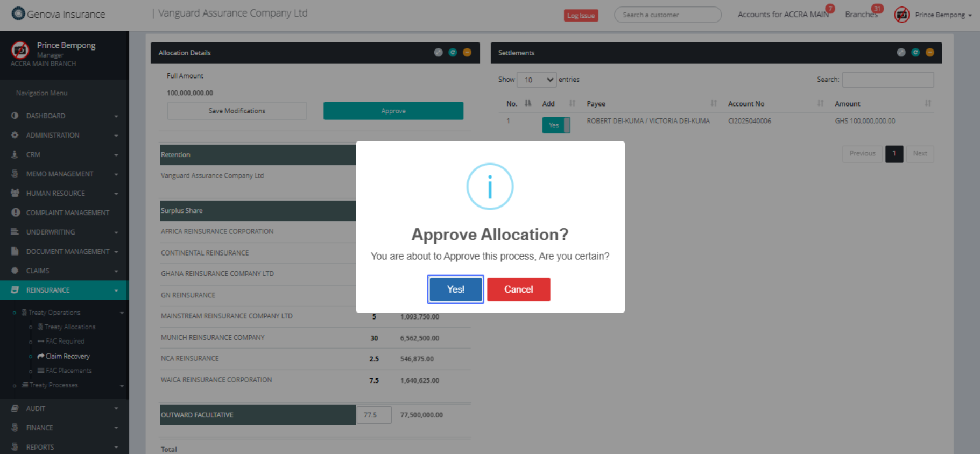Maximize Allocation Details with grey expand icon
This screenshot has width=980, height=454.
click(438, 53)
